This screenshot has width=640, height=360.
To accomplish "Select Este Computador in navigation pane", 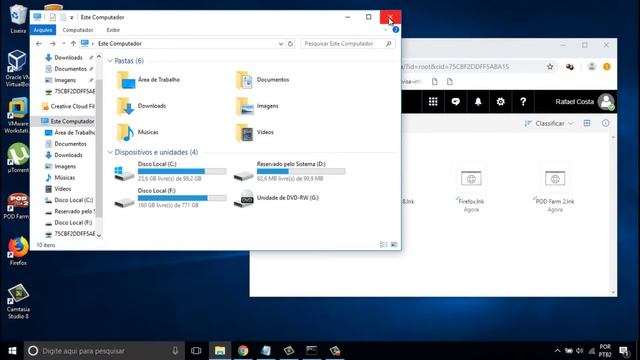I will coord(68,121).
